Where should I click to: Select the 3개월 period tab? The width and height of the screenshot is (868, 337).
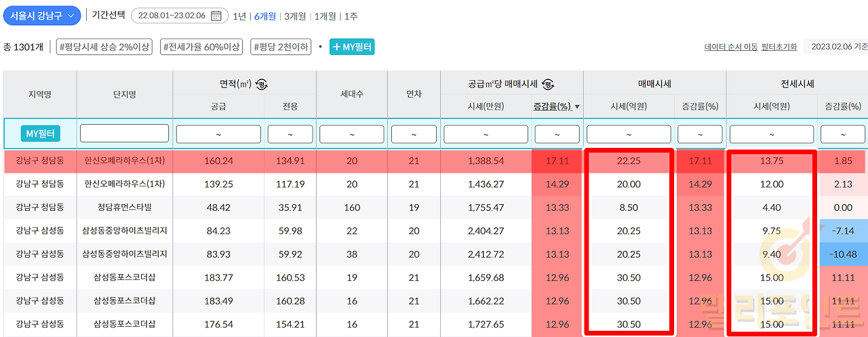(294, 16)
